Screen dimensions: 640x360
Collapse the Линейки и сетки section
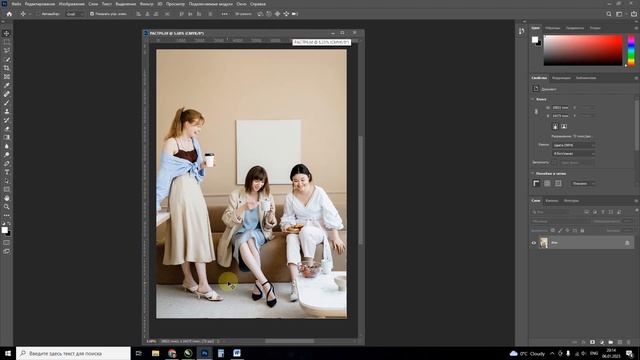[x=533, y=173]
